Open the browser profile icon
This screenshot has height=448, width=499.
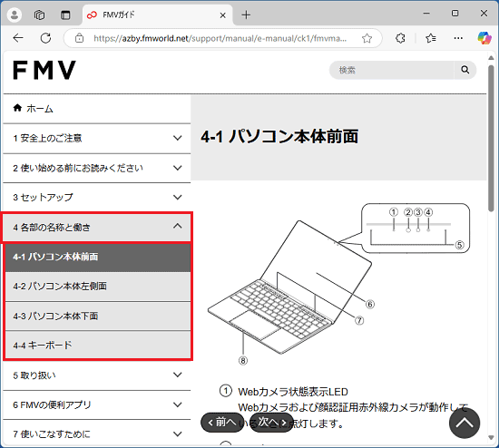[15, 15]
